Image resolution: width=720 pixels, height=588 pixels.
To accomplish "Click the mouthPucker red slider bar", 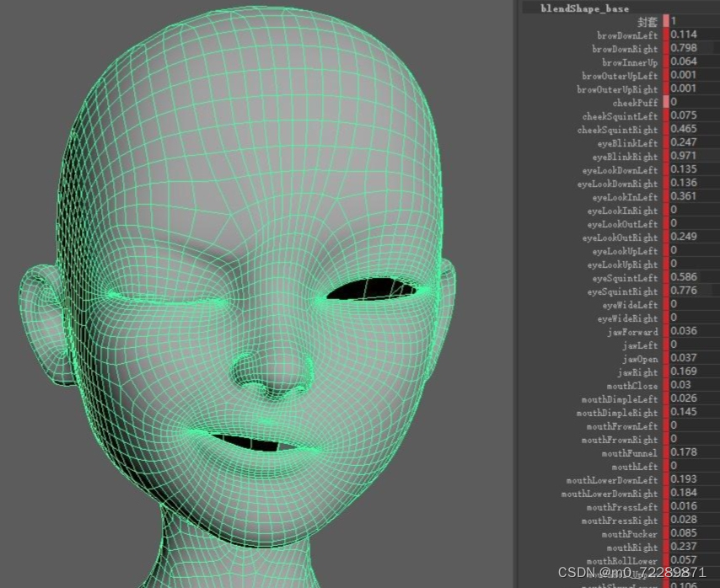I will (x=667, y=533).
